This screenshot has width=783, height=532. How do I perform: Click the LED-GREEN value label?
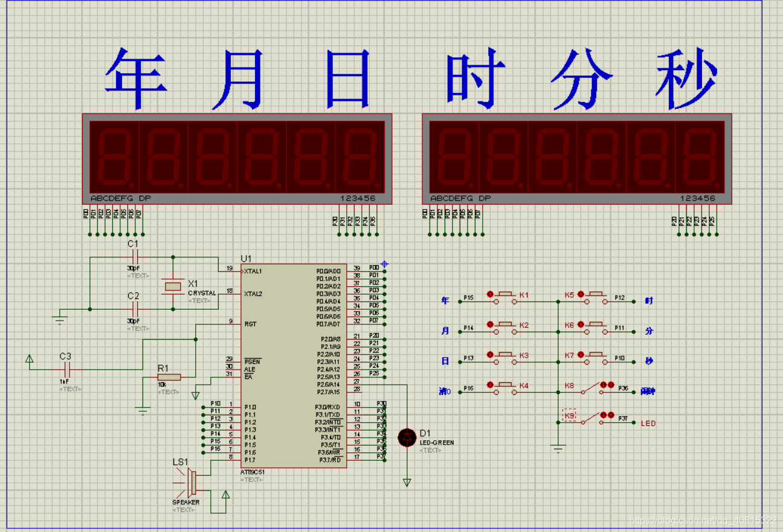[x=437, y=443]
